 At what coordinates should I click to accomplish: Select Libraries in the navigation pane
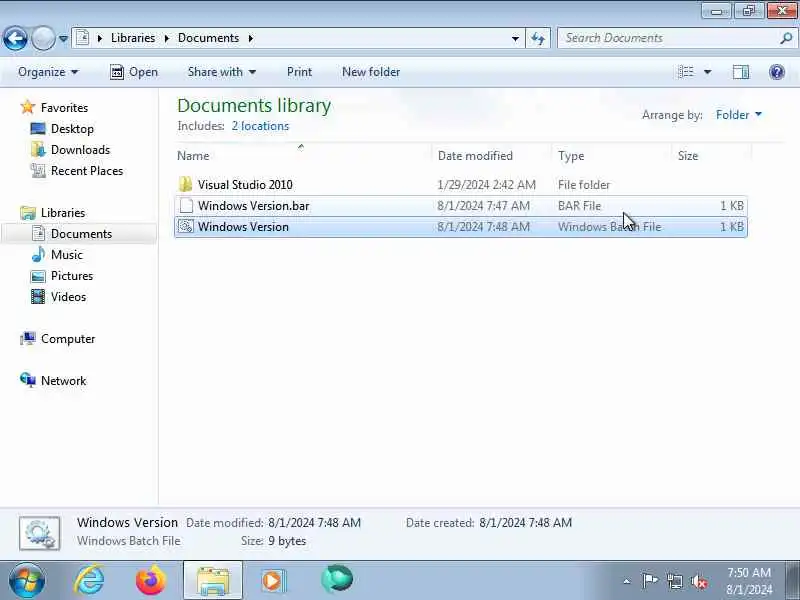tap(63, 212)
